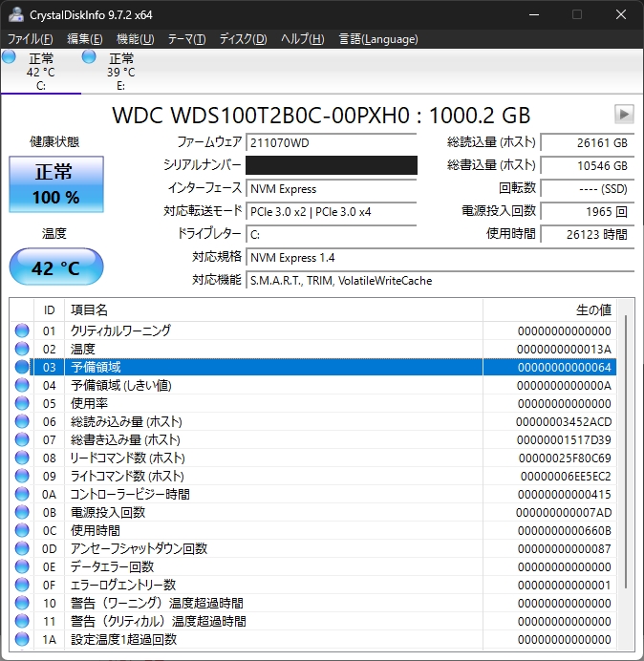Click the blue status orb above C: drive
The width and height of the screenshot is (644, 661).
click(9, 56)
